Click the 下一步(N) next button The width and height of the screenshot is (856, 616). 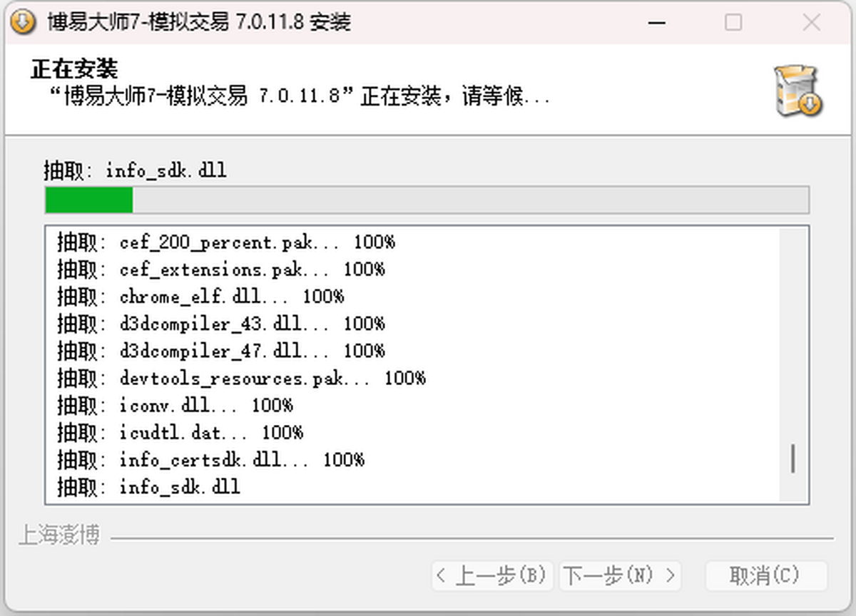point(619,575)
